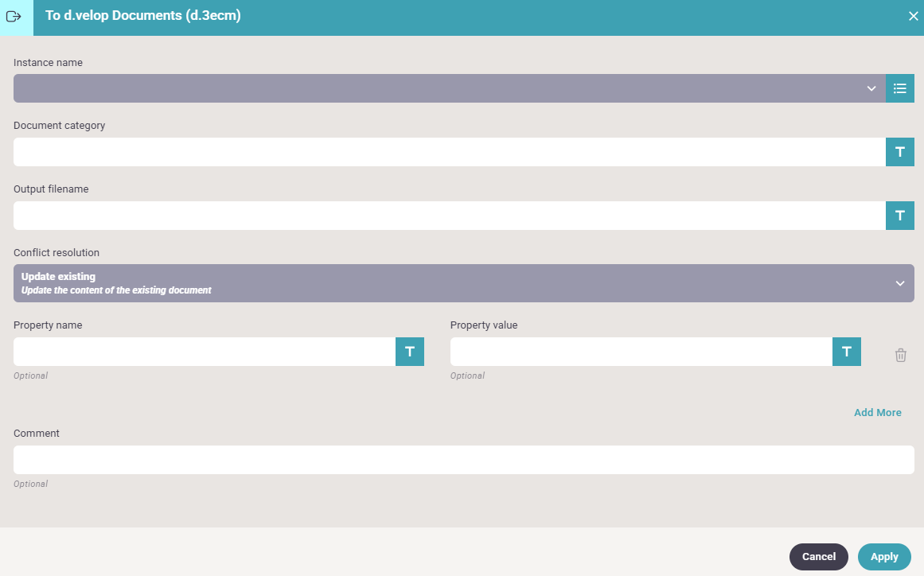Click the dialog title To d.velop Documents
This screenshot has height=576, width=924.
click(x=143, y=16)
